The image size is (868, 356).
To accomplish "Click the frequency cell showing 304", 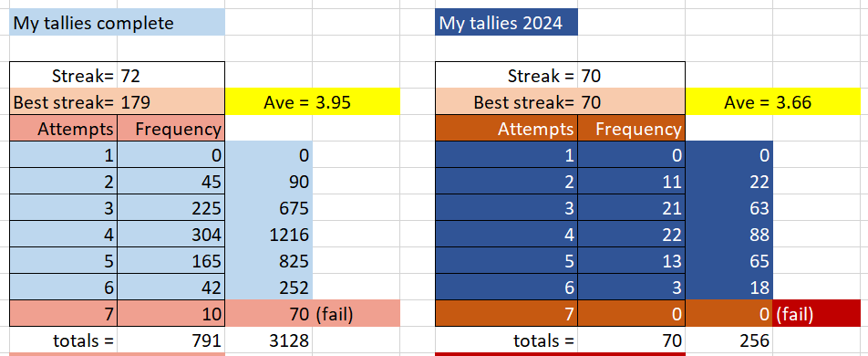I will click(x=171, y=235).
